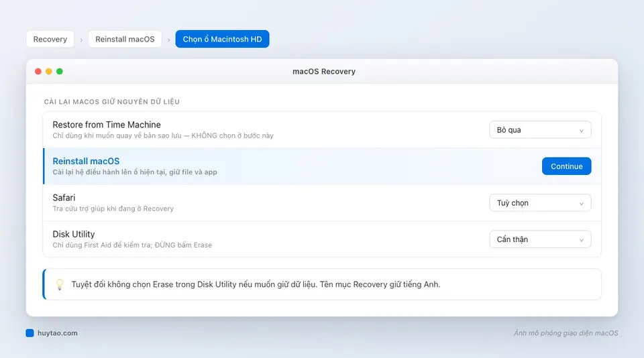
Task: Click the chevron arrow in the Tuỳ chọn dropdown
Action: [581, 204]
